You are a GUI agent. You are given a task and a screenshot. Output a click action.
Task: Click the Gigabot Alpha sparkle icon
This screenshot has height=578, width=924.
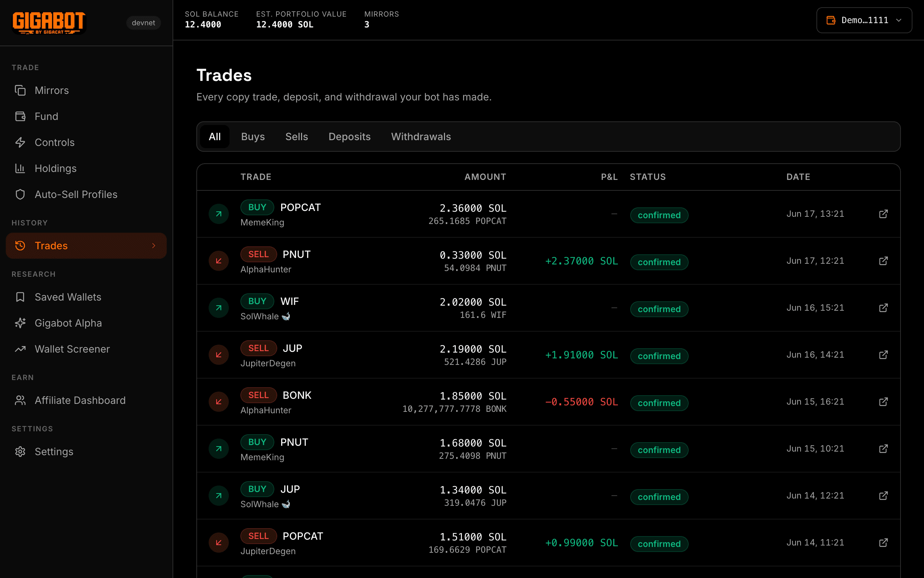tap(20, 323)
